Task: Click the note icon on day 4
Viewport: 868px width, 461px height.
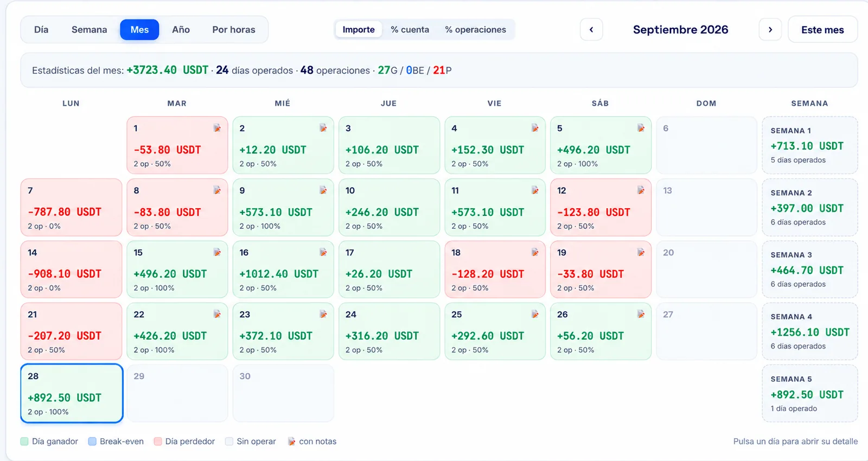Action: 535,128
